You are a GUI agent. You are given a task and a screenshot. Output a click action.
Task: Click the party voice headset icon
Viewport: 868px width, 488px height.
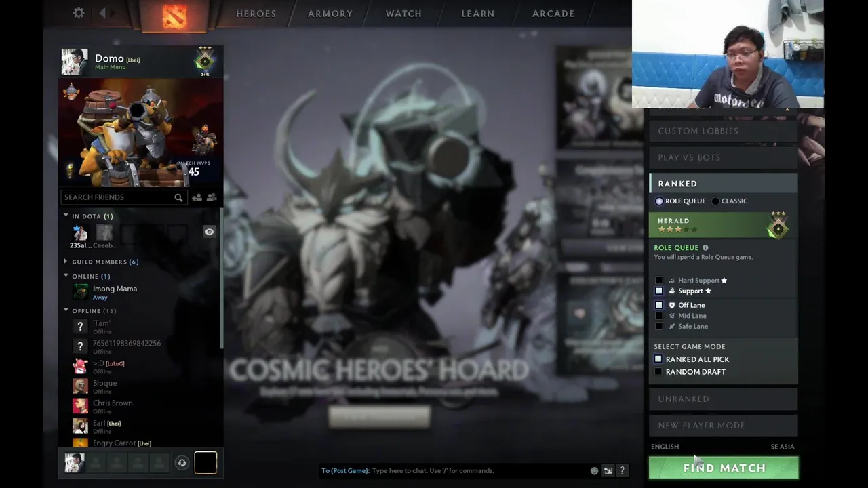[x=182, y=463]
